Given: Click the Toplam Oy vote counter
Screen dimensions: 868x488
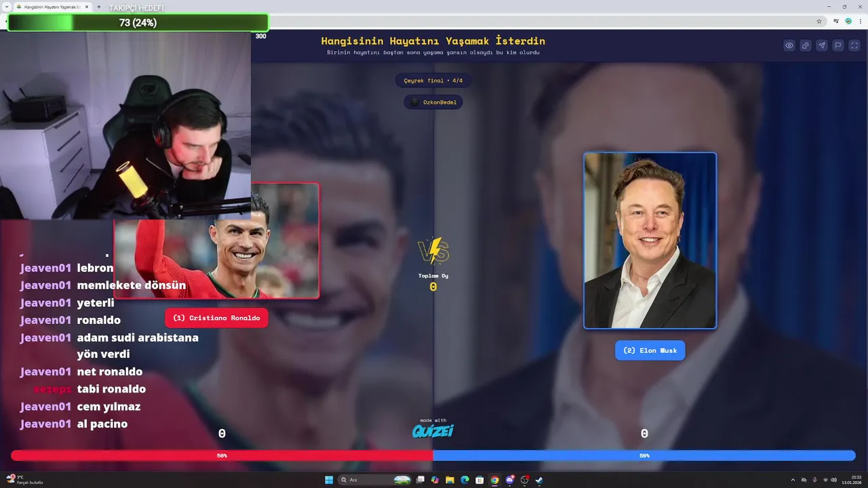Looking at the screenshot, I should (433, 283).
